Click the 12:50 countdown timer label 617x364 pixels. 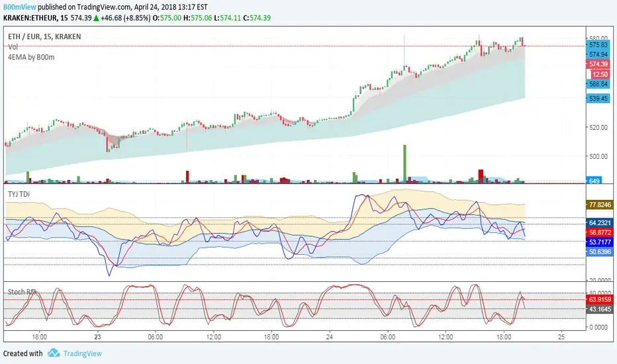click(600, 74)
